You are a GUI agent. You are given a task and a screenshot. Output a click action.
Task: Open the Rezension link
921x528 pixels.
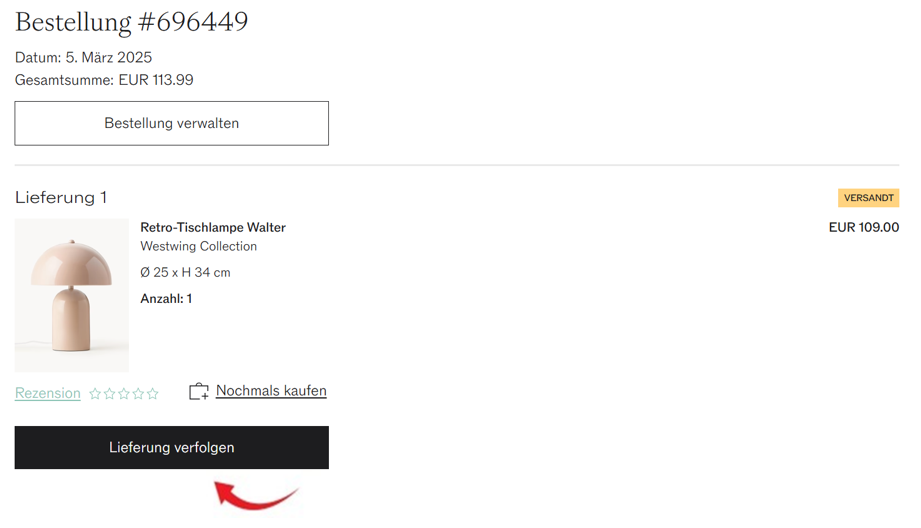click(x=48, y=393)
